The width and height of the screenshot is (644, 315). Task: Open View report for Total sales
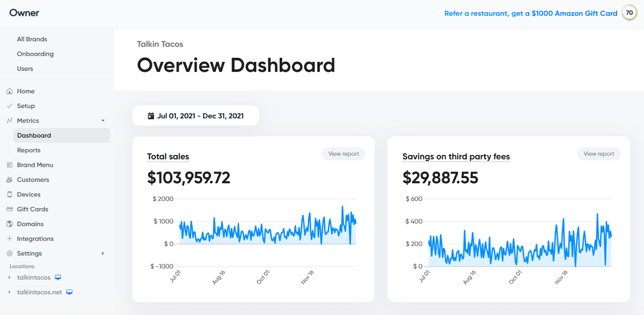(343, 154)
